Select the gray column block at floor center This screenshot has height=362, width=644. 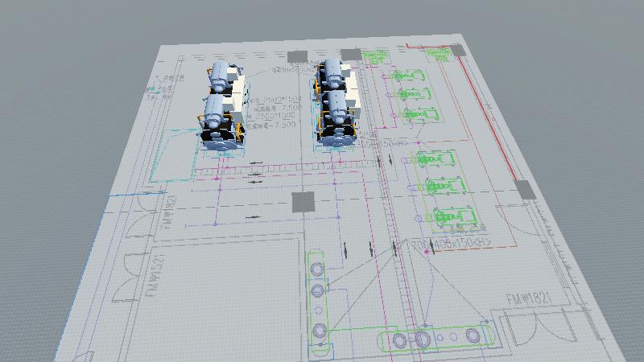pos(302,202)
